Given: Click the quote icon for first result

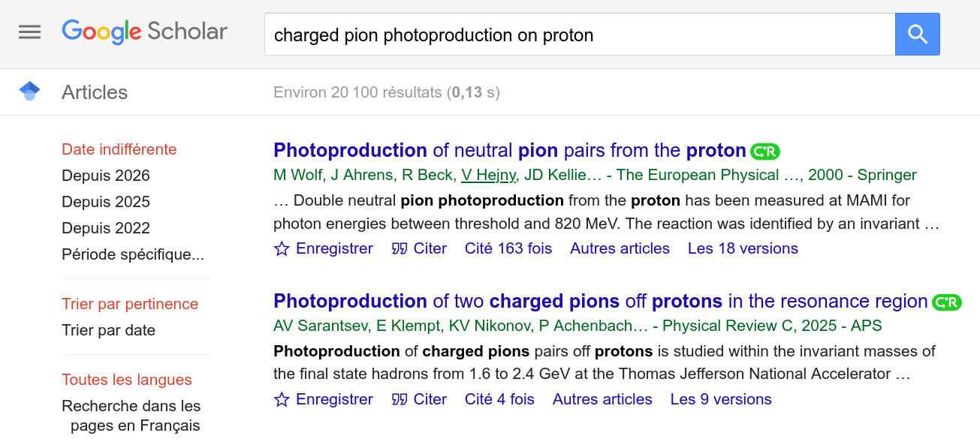Looking at the screenshot, I should [400, 248].
